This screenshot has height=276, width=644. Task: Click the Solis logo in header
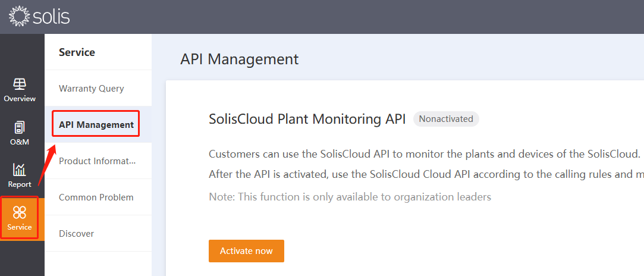point(39,17)
